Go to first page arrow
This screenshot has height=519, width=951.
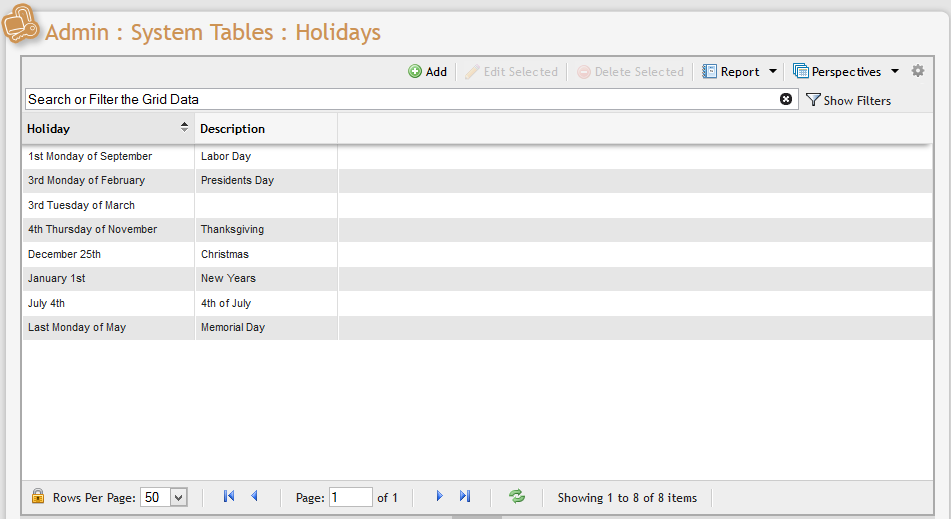pyautogui.click(x=229, y=496)
